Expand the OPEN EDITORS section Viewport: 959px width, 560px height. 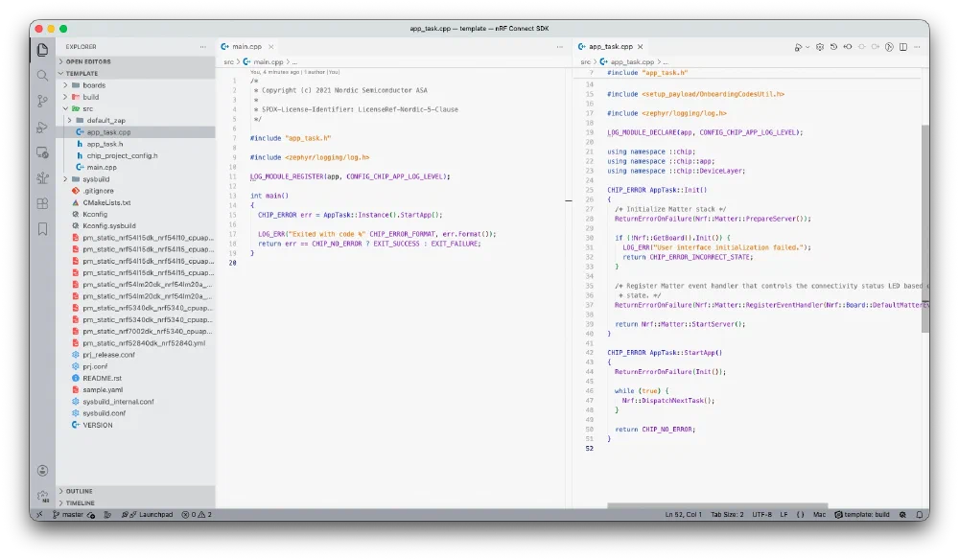pos(88,61)
